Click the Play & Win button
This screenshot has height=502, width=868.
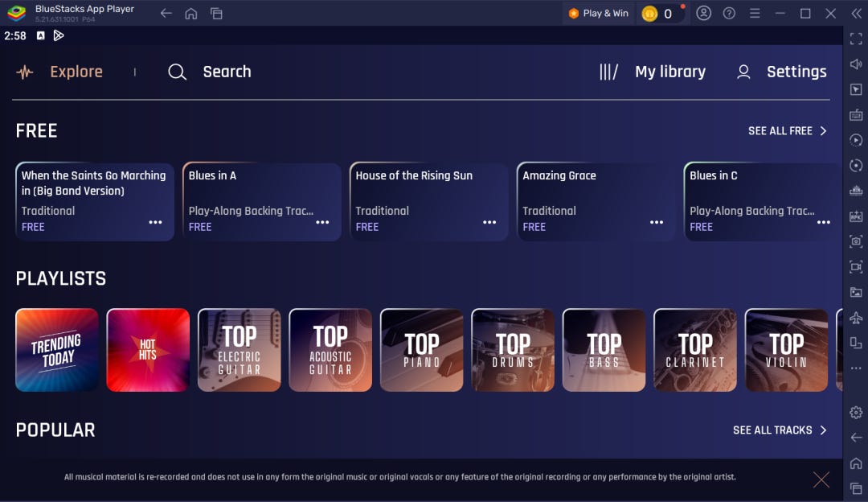598,14
